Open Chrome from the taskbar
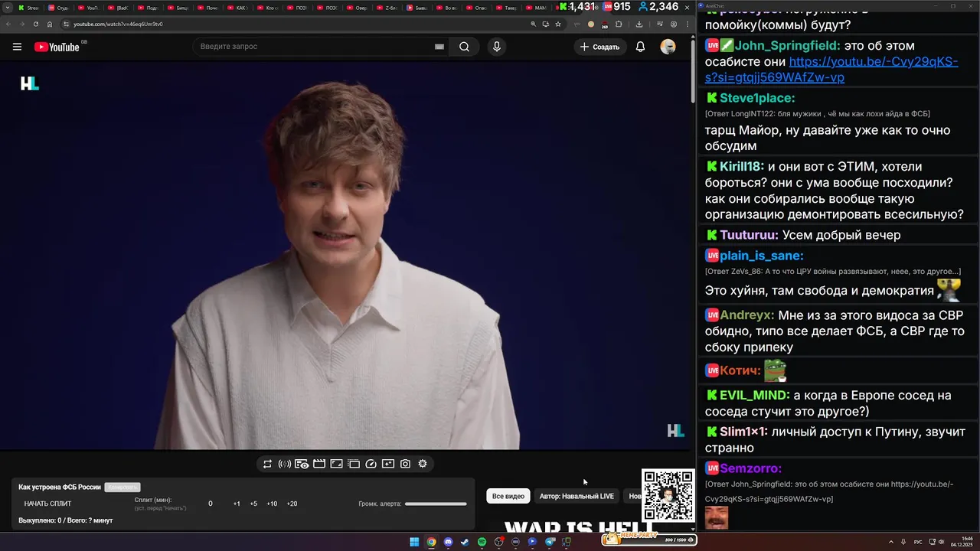This screenshot has width=980, height=551. click(431, 542)
